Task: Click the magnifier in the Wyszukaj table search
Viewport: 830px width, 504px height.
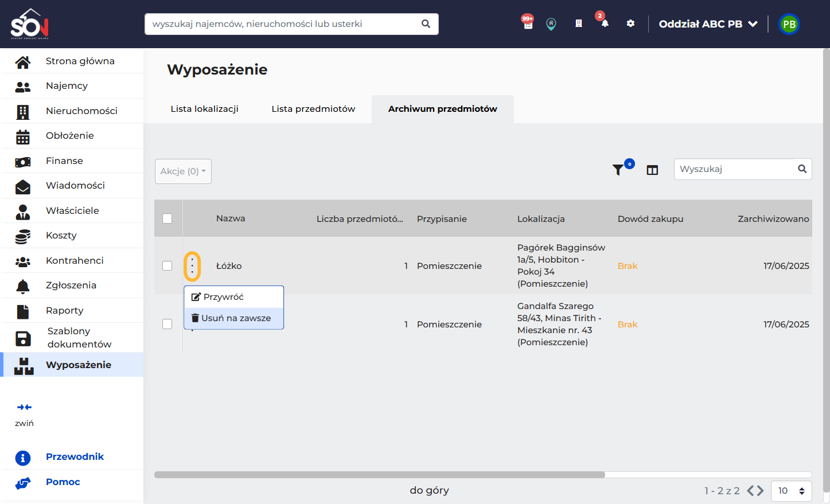Action: (x=802, y=169)
